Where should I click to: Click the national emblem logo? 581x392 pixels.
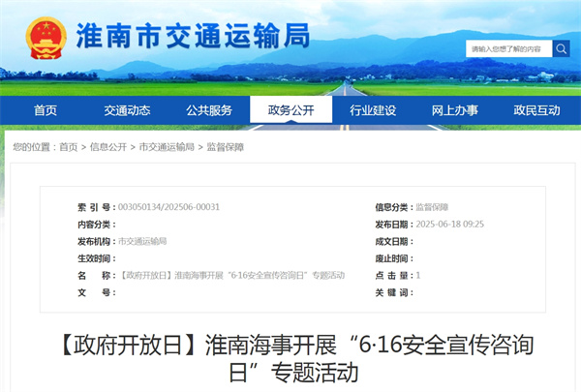tap(46, 39)
